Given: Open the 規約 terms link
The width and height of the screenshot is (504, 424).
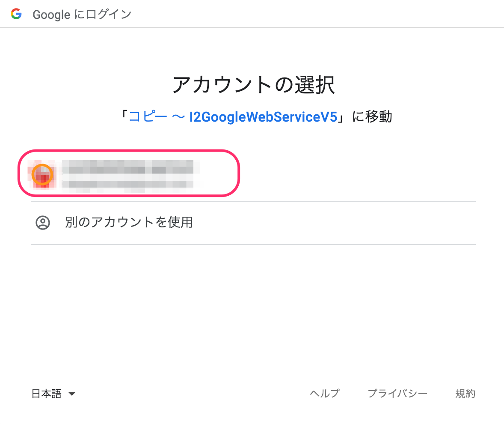Looking at the screenshot, I should pos(465,394).
